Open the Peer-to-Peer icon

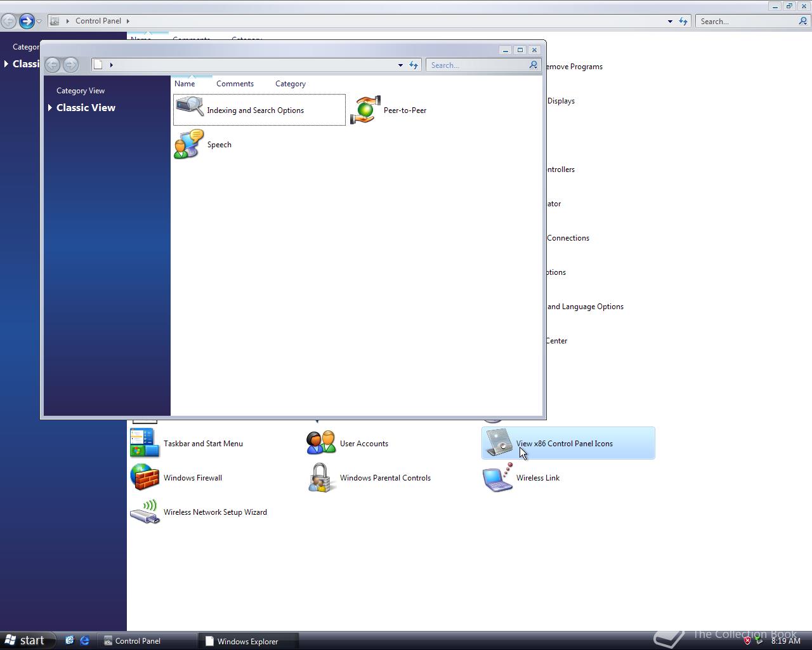pos(365,110)
